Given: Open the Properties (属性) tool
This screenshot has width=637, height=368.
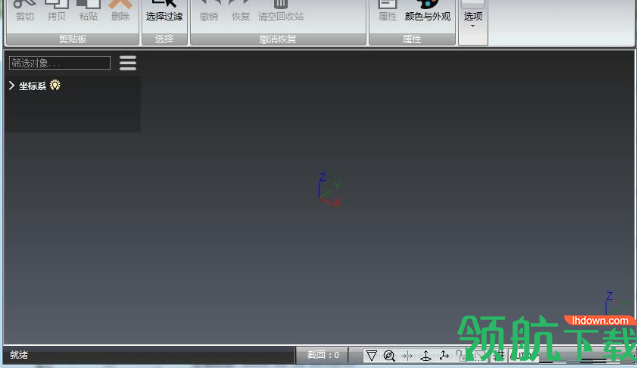Looking at the screenshot, I should [387, 11].
